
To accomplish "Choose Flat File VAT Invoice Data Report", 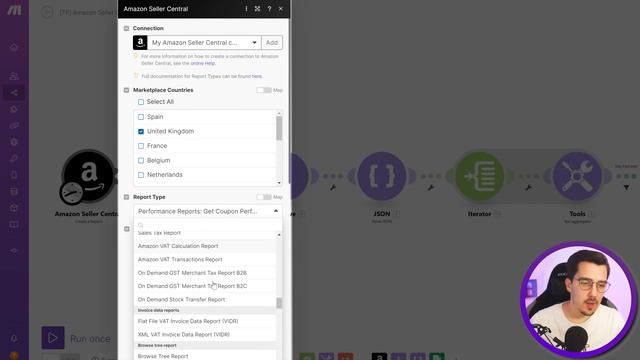I will (x=205, y=321).
